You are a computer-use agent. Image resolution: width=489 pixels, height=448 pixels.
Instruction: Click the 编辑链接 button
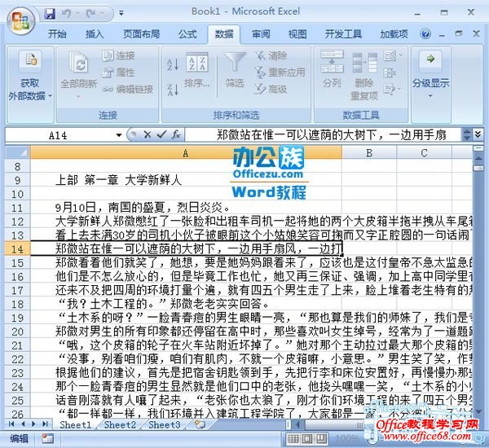click(128, 89)
